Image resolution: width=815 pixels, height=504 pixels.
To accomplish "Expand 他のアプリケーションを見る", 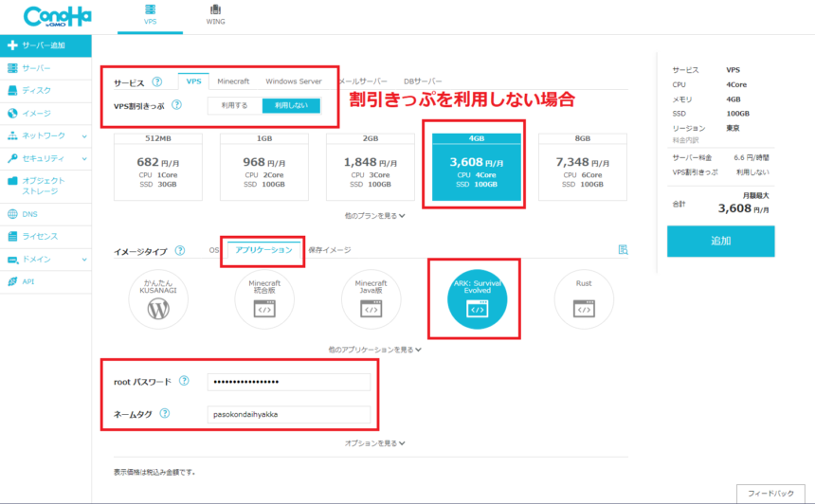I will [374, 350].
